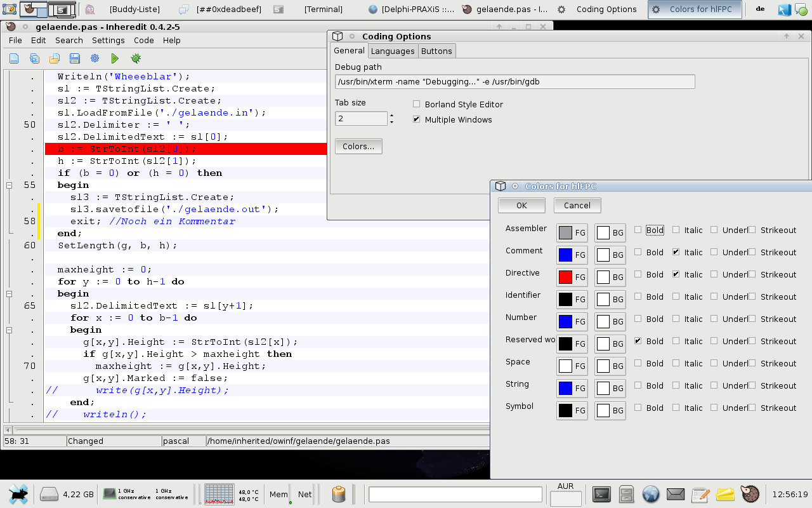Click the new unit icon with two pages
The width and height of the screenshot is (812, 508).
(x=34, y=58)
